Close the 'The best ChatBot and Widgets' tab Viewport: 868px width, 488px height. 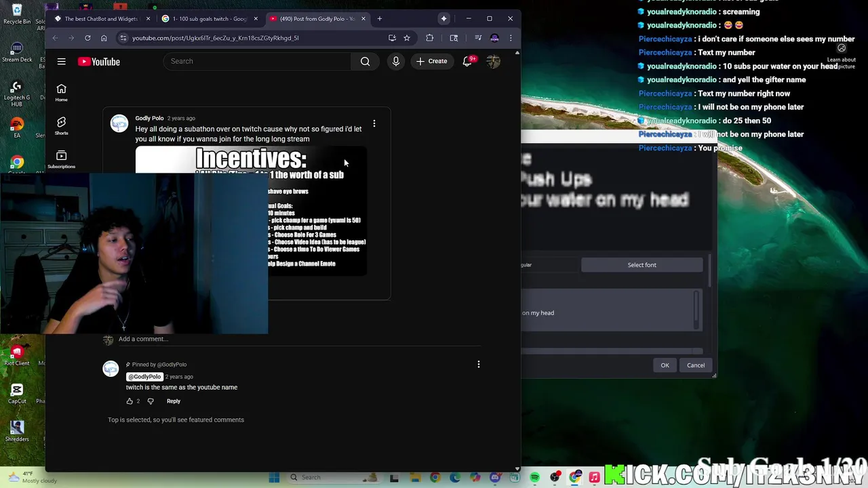(x=148, y=18)
